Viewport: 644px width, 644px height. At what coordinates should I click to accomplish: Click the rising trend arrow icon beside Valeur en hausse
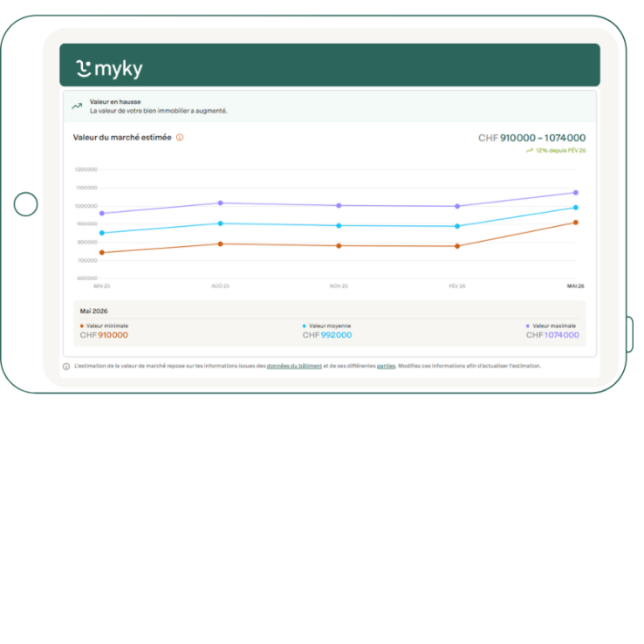pos(77,106)
